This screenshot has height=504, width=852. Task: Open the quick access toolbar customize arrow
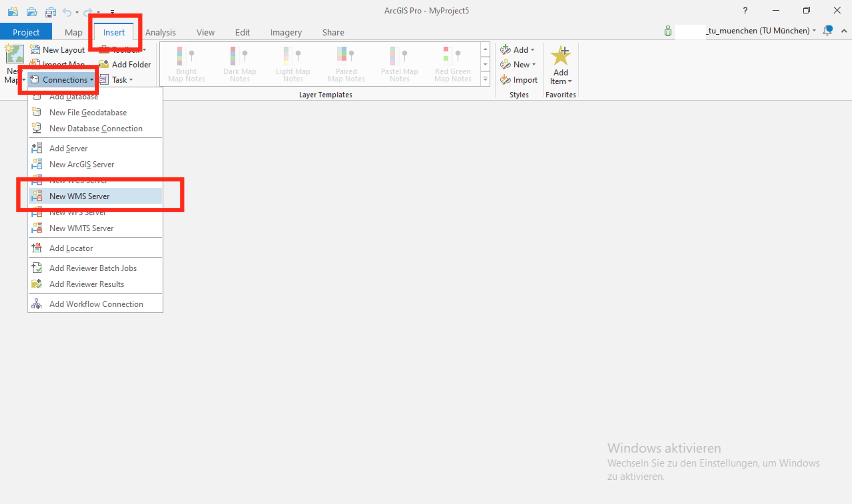(113, 12)
